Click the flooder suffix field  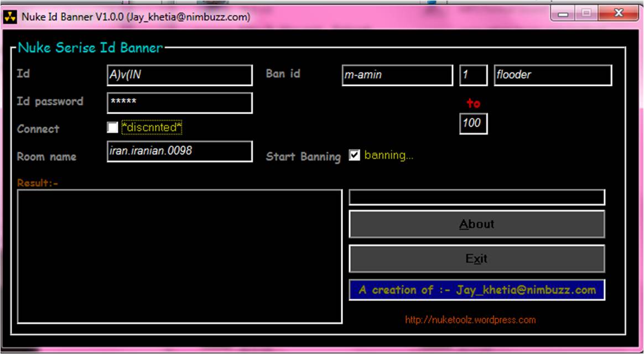[553, 75]
